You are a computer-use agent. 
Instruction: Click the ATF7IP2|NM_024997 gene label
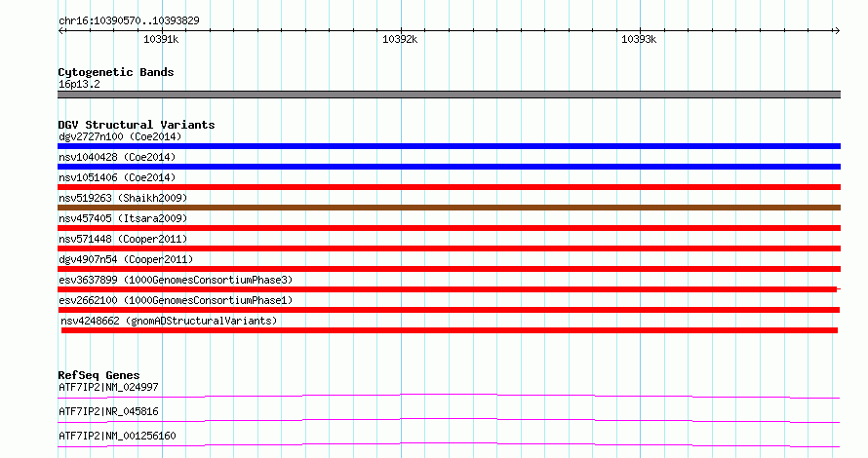click(x=108, y=387)
